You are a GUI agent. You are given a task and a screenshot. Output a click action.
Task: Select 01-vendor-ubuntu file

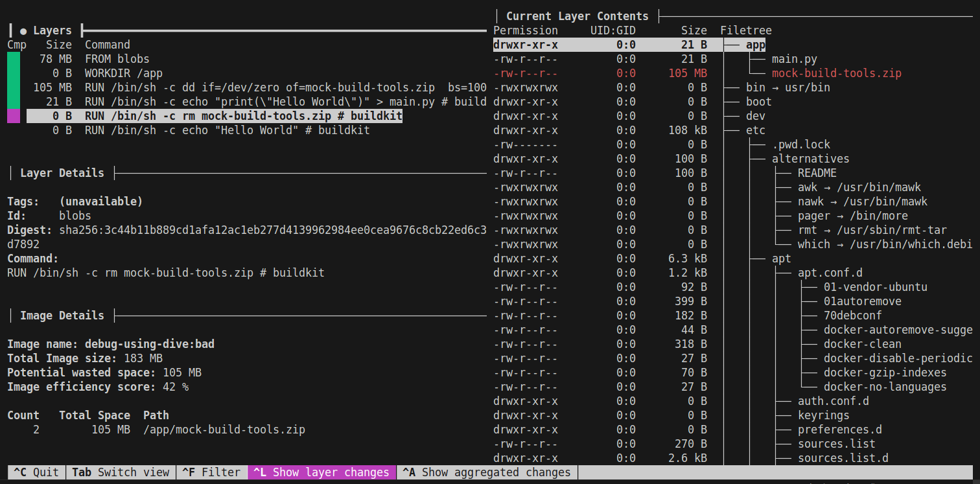(x=875, y=287)
